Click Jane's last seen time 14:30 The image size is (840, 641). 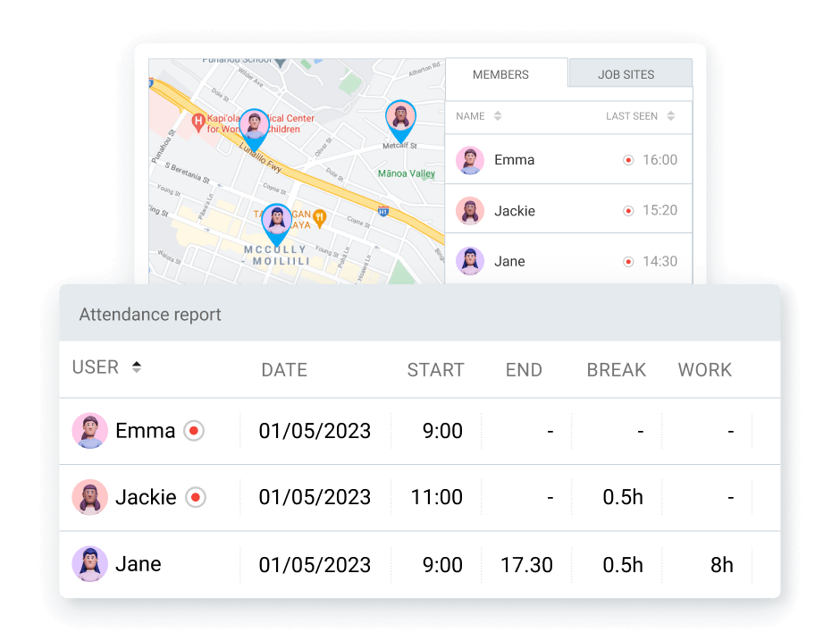pyautogui.click(x=660, y=261)
